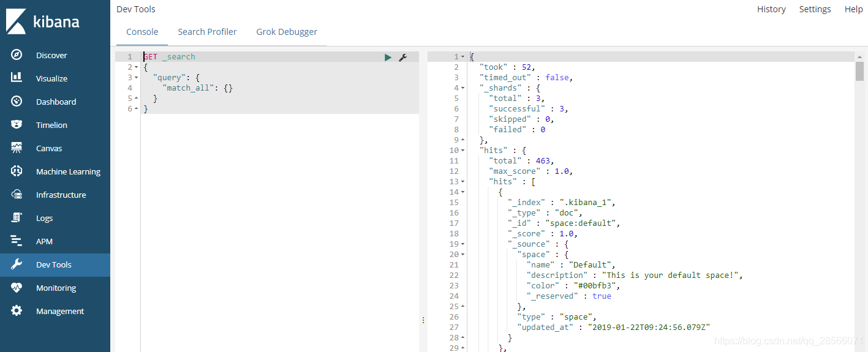Collapse space fold at response line 20
This screenshot has height=352, width=868.
(462, 255)
